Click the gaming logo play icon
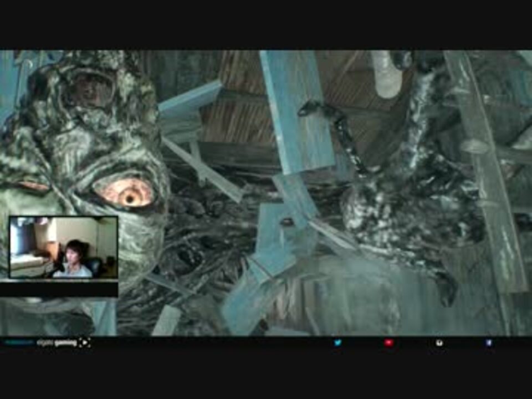The height and width of the screenshot is (399, 532). click(x=84, y=343)
